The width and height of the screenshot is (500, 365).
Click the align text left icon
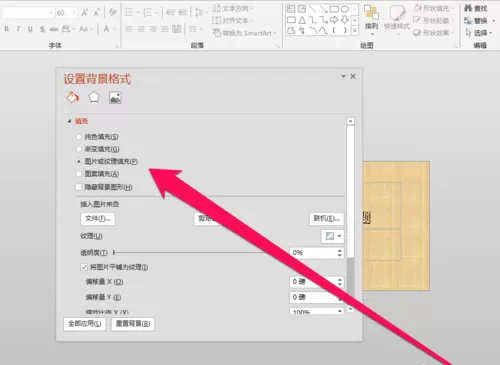[129, 29]
